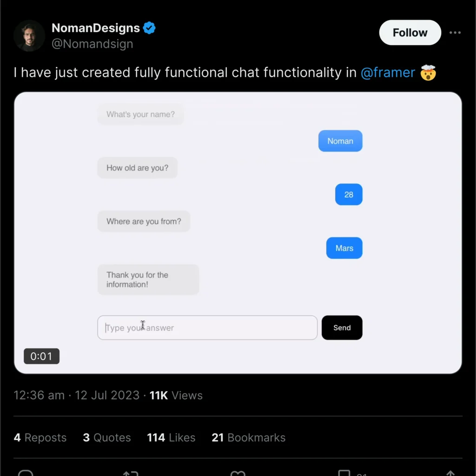This screenshot has height=476, width=476.
Task: Open the @Nomandsign handle
Action: tap(93, 44)
